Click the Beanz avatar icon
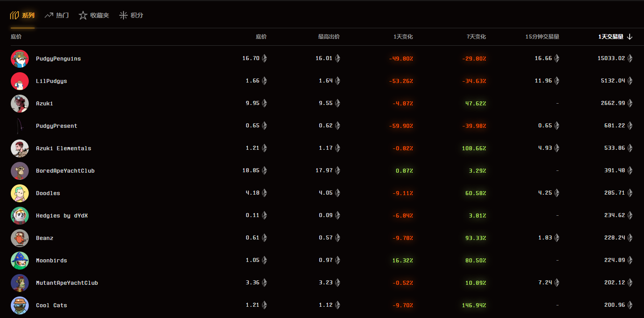This screenshot has width=644, height=318. coord(20,238)
